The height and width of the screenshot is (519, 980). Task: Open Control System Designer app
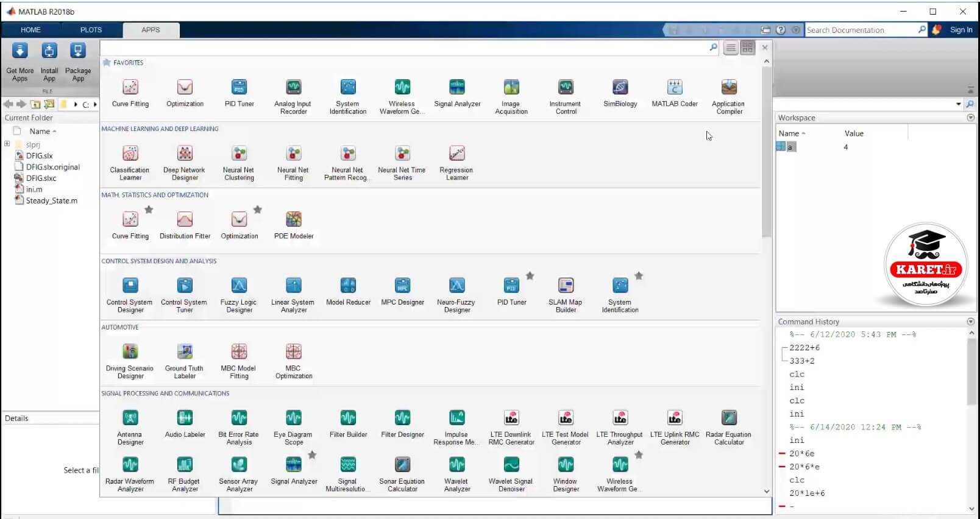130,295
